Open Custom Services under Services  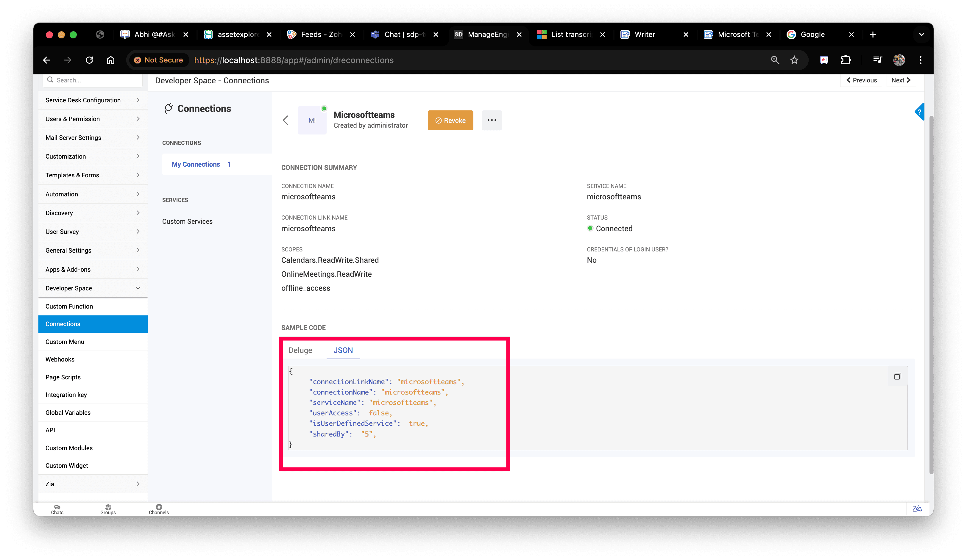(x=187, y=221)
